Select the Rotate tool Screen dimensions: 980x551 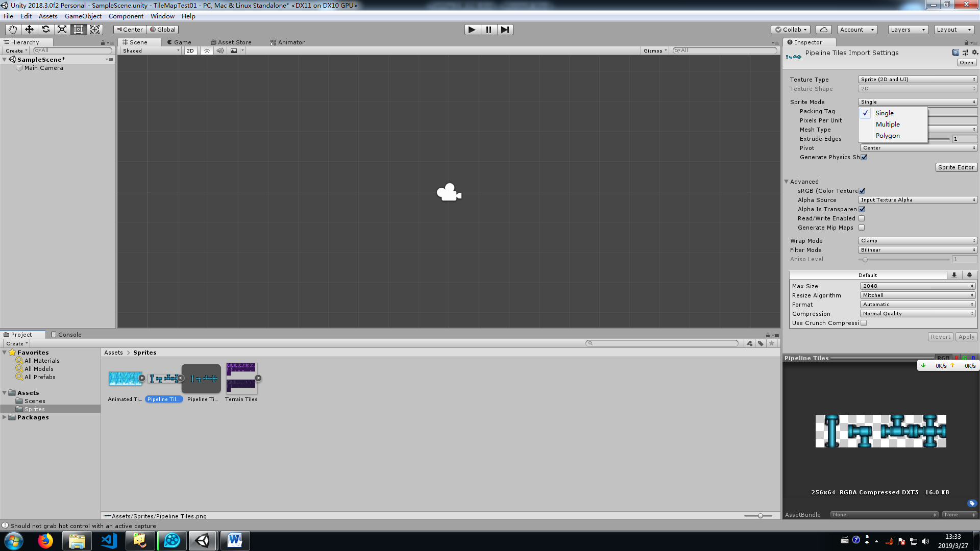(x=45, y=30)
